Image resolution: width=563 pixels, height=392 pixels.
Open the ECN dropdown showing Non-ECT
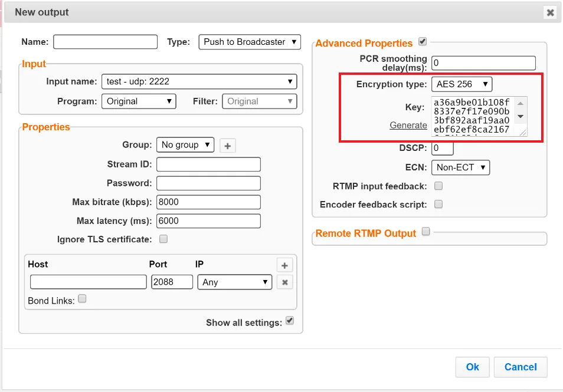click(x=461, y=167)
